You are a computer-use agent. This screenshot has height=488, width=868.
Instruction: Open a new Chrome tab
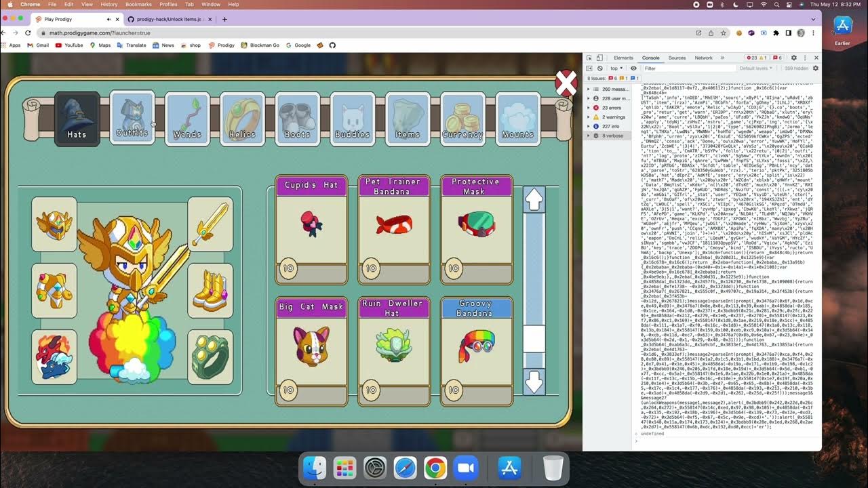coord(224,19)
